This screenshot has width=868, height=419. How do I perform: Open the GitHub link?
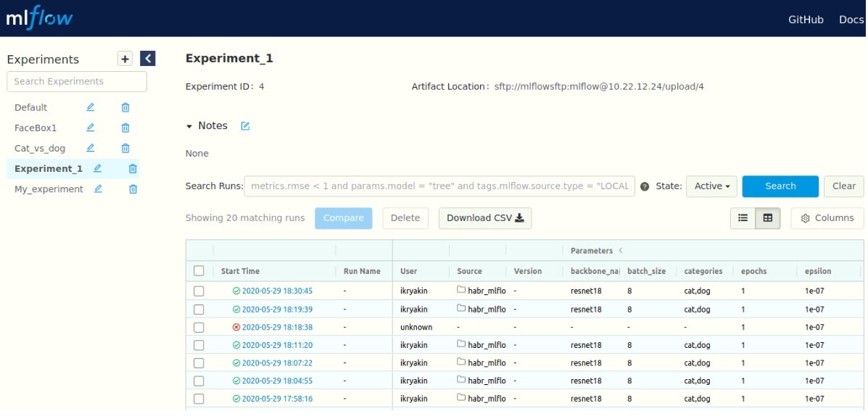806,20
